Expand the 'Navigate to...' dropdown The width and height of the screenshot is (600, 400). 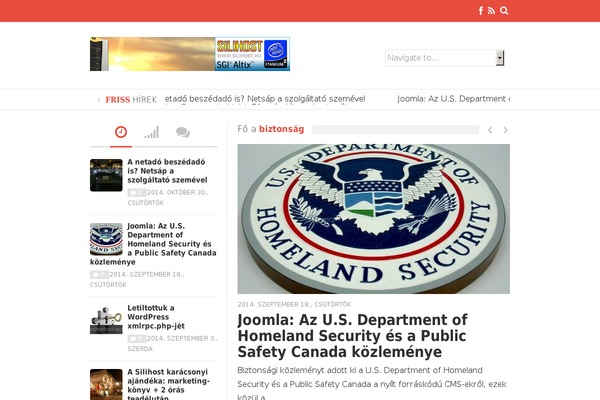pyautogui.click(x=445, y=58)
